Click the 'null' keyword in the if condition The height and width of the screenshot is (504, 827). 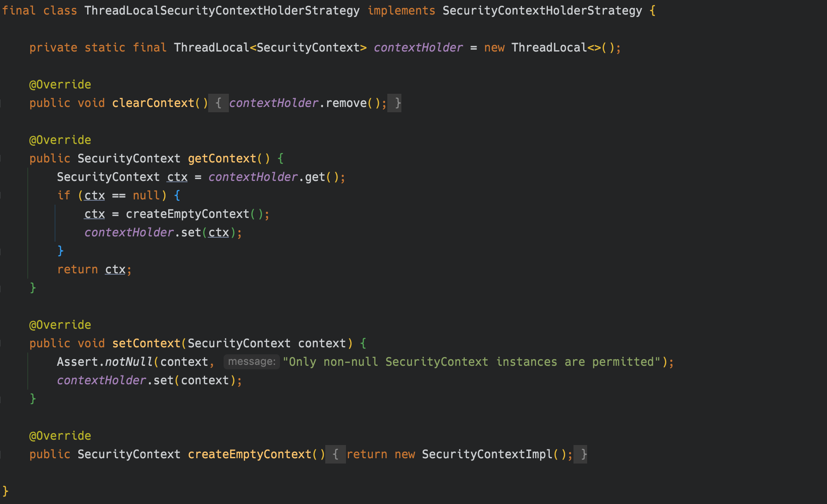coord(147,195)
